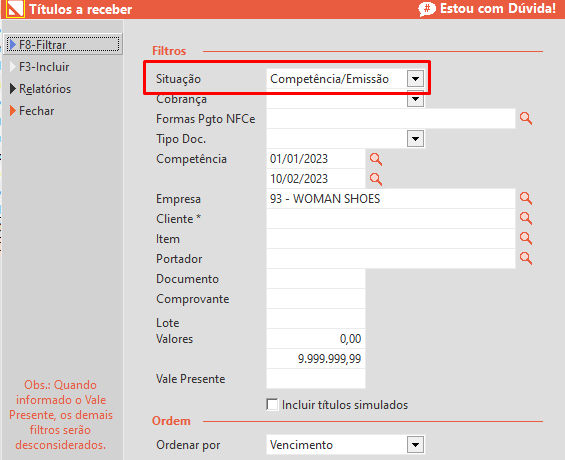
Task: Click the Documento input field
Action: [316, 279]
